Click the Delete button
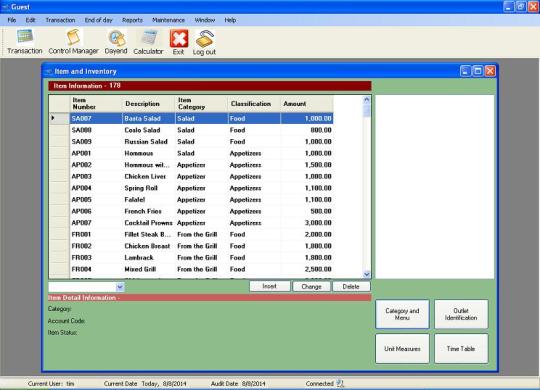The height and width of the screenshot is (390, 540). tap(351, 286)
